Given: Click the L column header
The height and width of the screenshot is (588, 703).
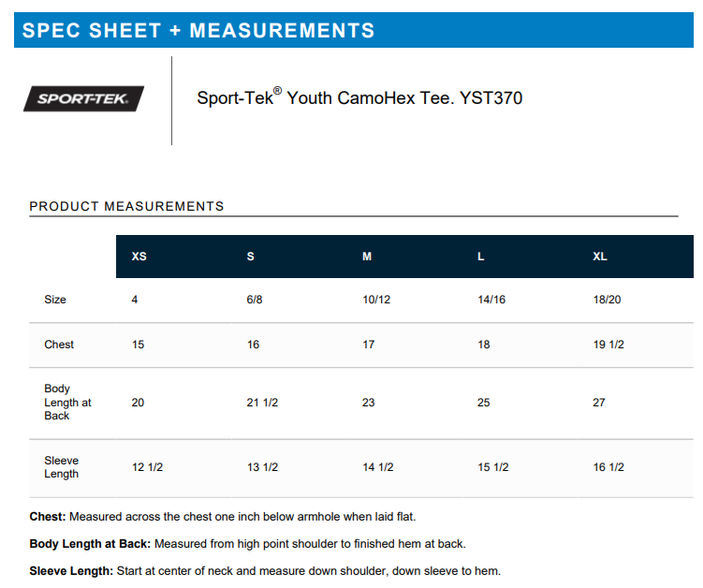Looking at the screenshot, I should pyautogui.click(x=481, y=257).
